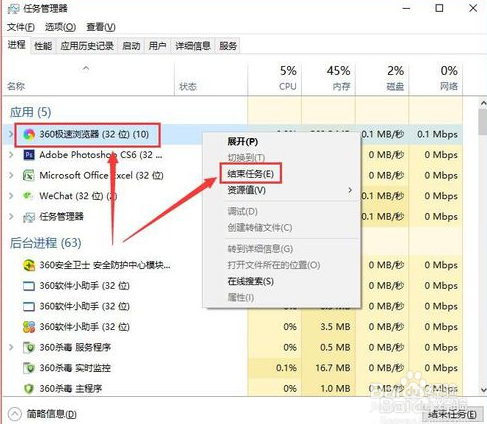This screenshot has width=487, height=424.
Task: Click the scrollbar down arrow
Action: click(x=482, y=389)
